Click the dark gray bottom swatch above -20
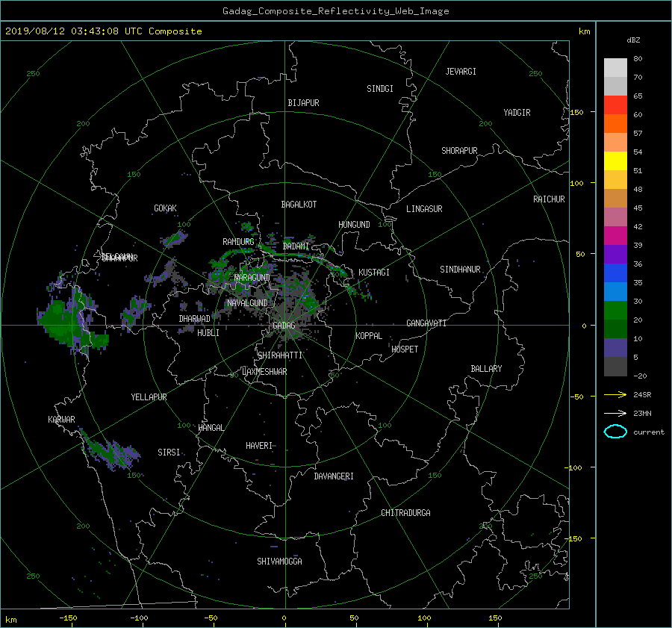Screen dimensions: 672x628 pos(615,366)
